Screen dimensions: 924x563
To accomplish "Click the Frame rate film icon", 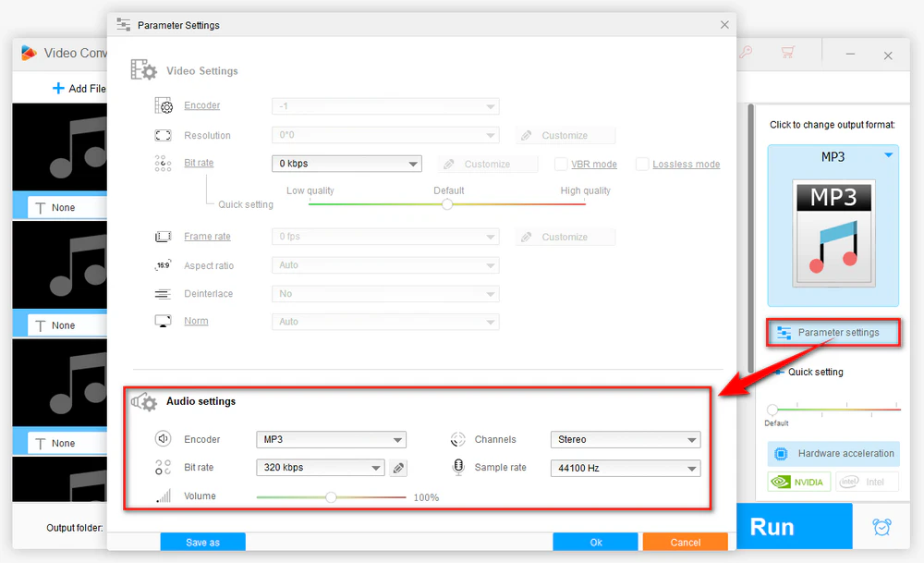I will coord(163,237).
